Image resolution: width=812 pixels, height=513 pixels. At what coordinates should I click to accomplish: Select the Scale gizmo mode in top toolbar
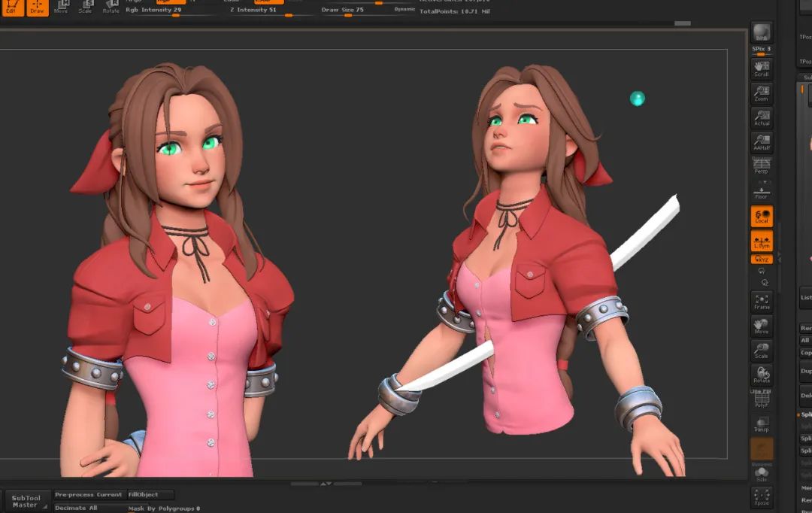86,8
